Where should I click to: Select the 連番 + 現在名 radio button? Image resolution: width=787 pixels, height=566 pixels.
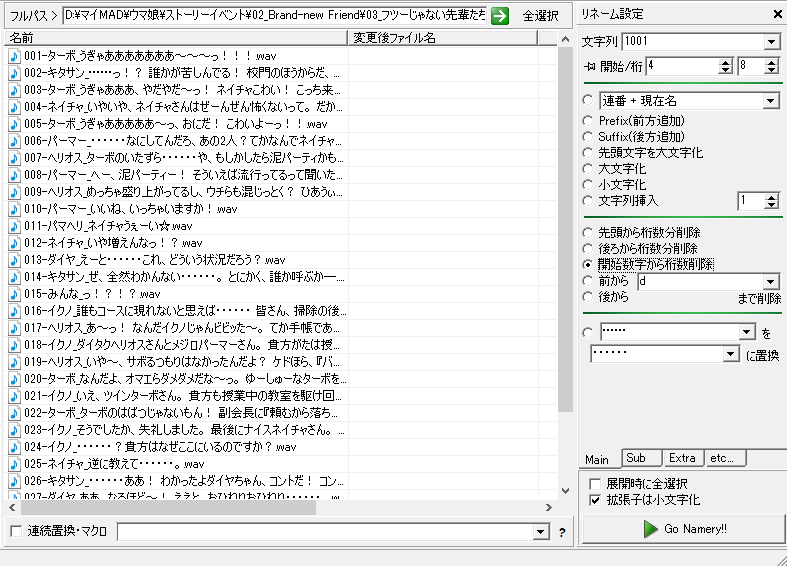pos(587,100)
